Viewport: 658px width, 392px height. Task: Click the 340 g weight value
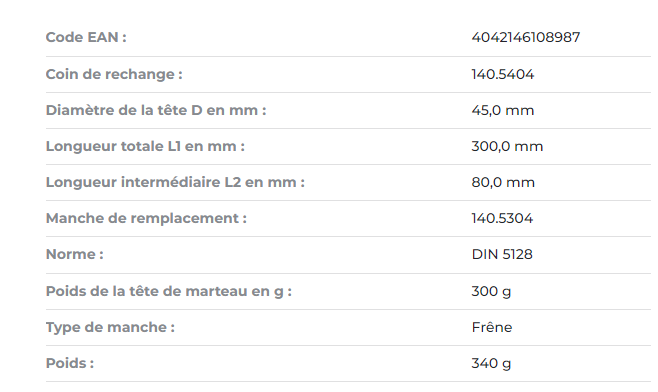tap(491, 363)
